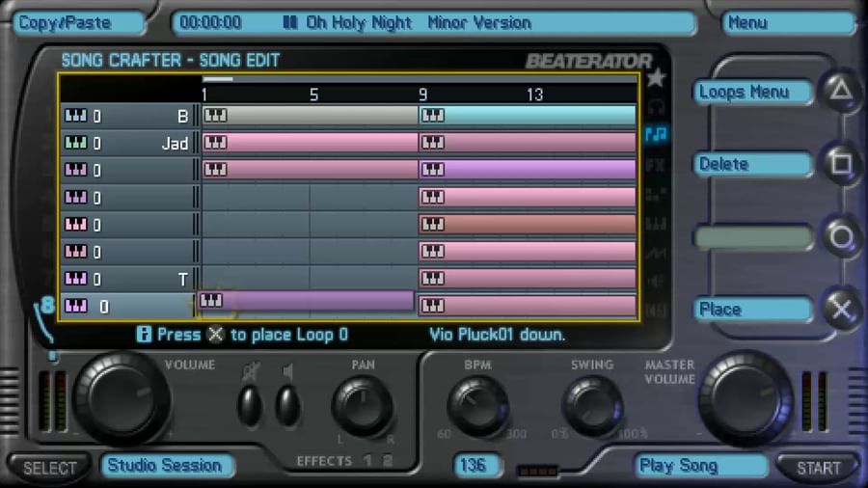Select the sixth track header row
The height and width of the screenshot is (488, 868).
pyautogui.click(x=129, y=251)
